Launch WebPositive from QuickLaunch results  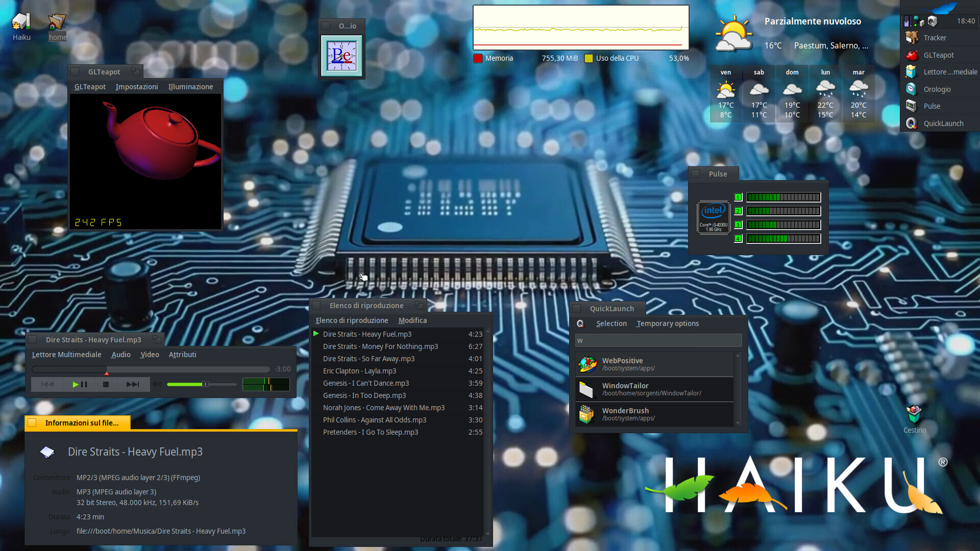tap(654, 364)
